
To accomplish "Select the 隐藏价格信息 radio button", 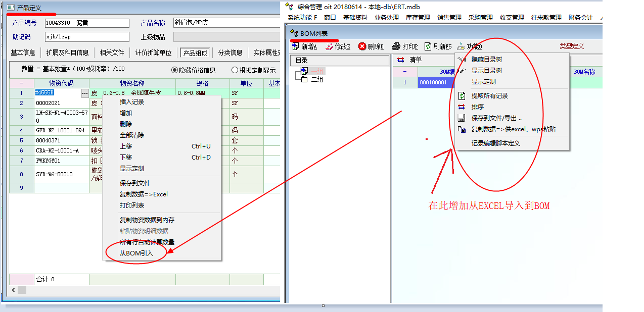I will tap(175, 70).
